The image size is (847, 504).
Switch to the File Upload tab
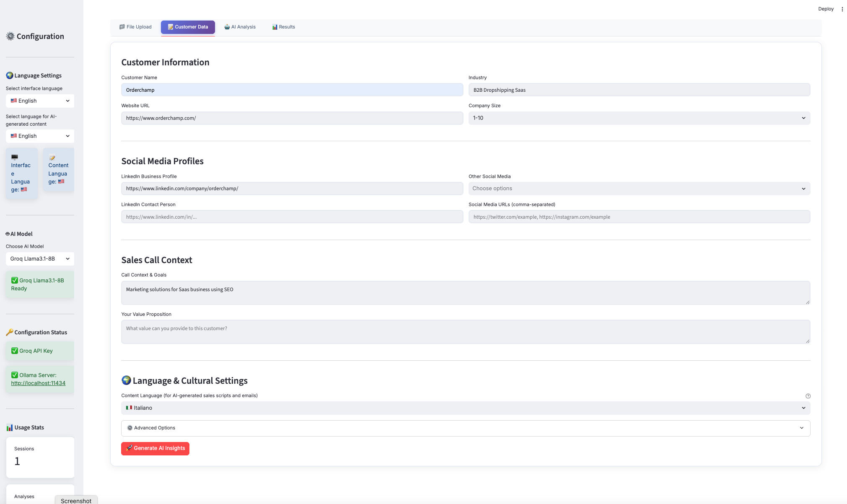pos(135,27)
